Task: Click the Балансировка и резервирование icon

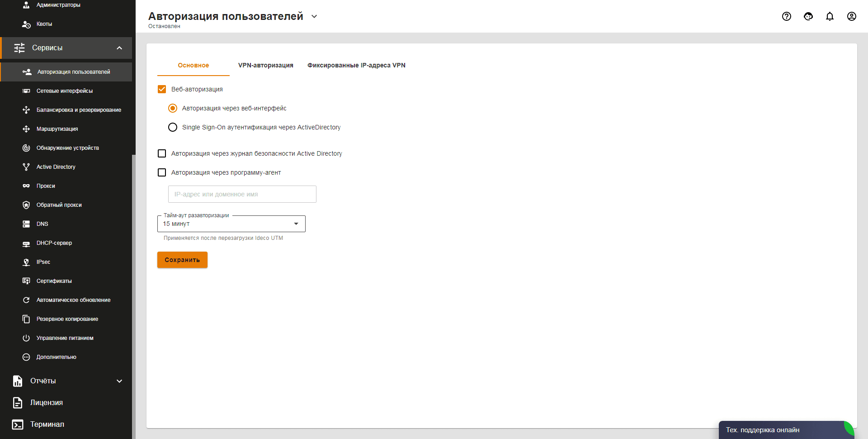Action: (x=26, y=110)
